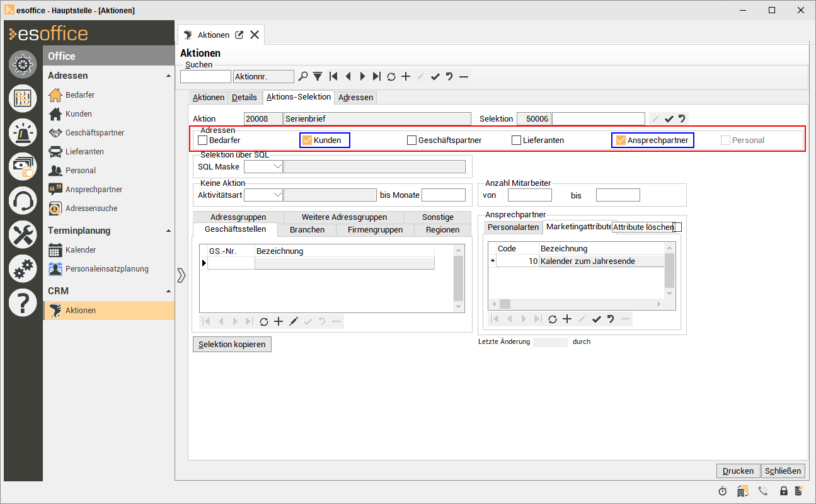This screenshot has height=504, width=816.
Task: Collapse the Adressen section in sidebar
Action: pos(168,76)
